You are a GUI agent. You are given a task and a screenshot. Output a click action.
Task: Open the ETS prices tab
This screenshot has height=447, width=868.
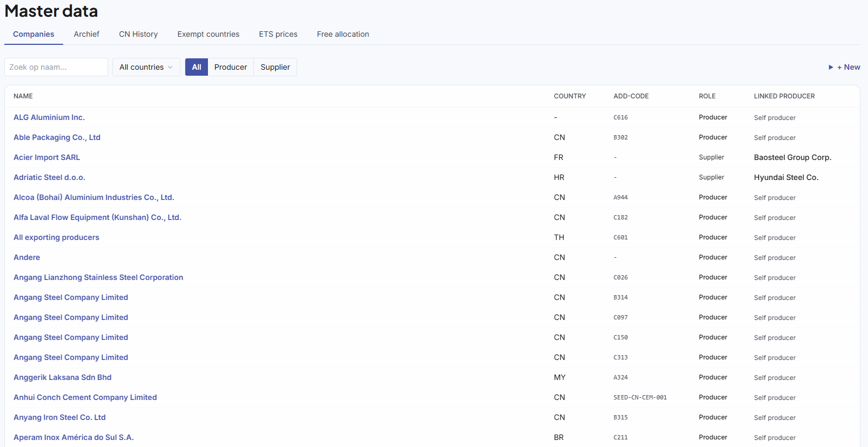click(278, 34)
